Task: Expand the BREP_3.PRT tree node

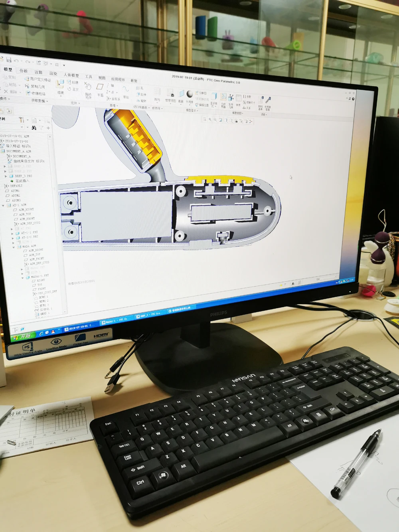Action: [6, 176]
